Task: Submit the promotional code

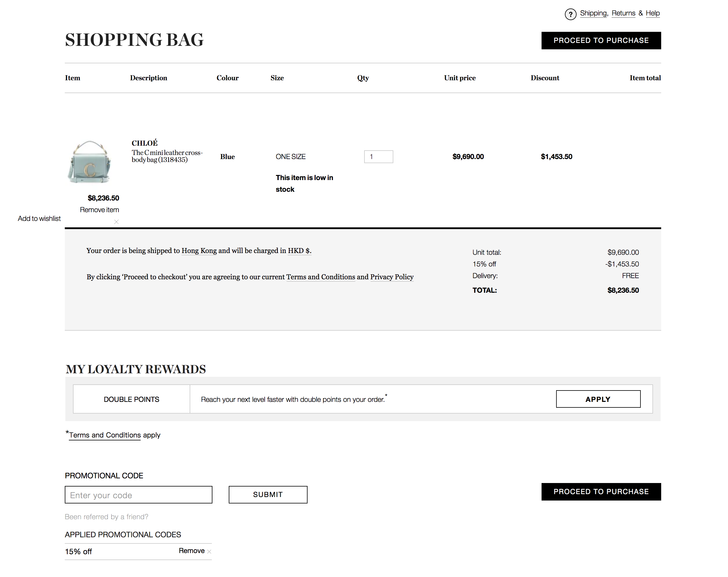Action: coord(268,495)
